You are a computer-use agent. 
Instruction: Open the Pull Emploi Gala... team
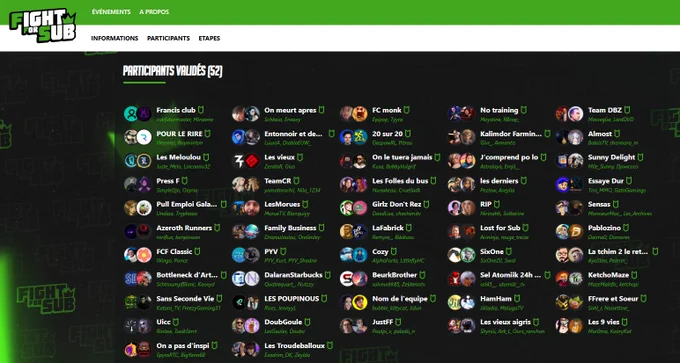point(187,204)
